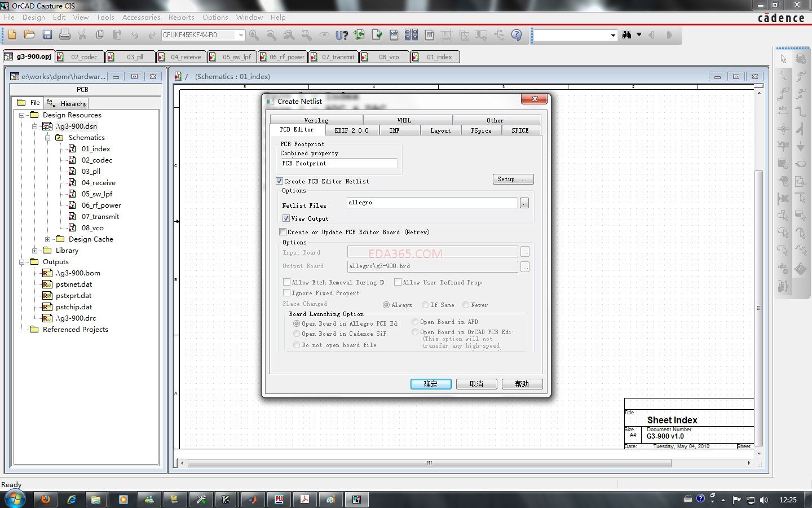The height and width of the screenshot is (508, 812).
Task: Check Allow Etch Removal During ECO
Action: 286,282
